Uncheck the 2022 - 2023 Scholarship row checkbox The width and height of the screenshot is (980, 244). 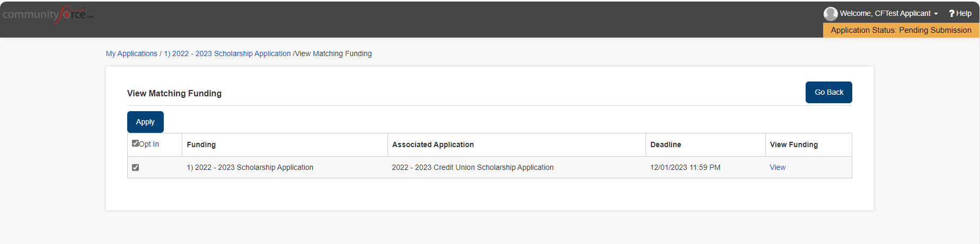coord(135,167)
